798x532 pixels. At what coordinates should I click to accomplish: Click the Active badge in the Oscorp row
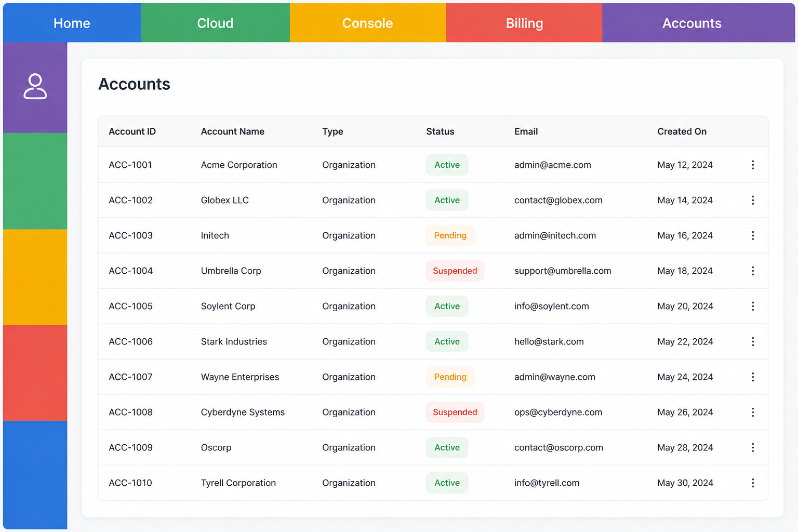pos(447,447)
